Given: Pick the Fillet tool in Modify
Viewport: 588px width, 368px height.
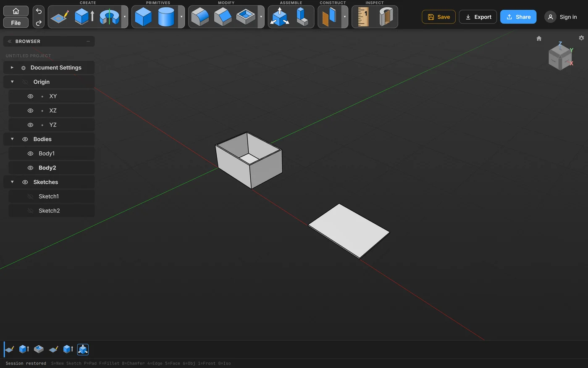Looking at the screenshot, I should [x=200, y=17].
